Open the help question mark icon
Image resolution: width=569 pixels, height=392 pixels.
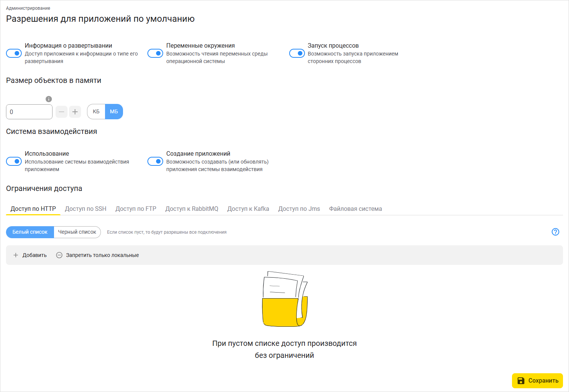(555, 232)
